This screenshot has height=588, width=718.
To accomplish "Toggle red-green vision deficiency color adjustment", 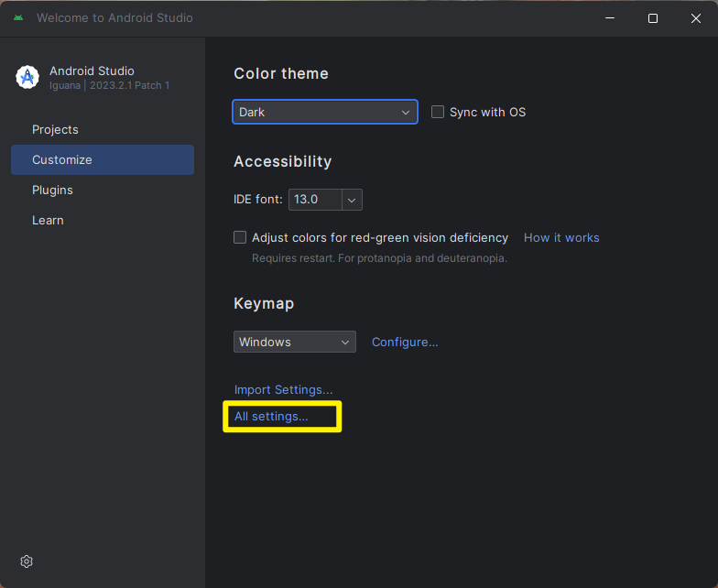I will click(x=240, y=237).
